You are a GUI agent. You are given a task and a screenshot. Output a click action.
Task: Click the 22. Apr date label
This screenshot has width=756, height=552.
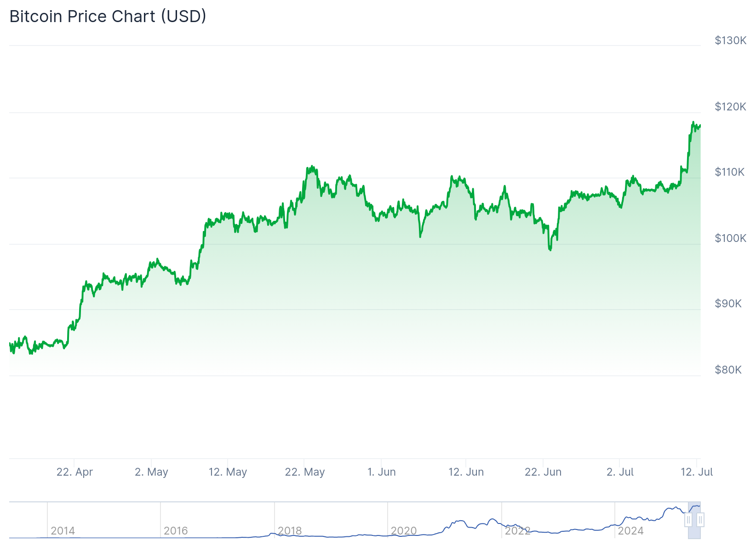(x=74, y=472)
